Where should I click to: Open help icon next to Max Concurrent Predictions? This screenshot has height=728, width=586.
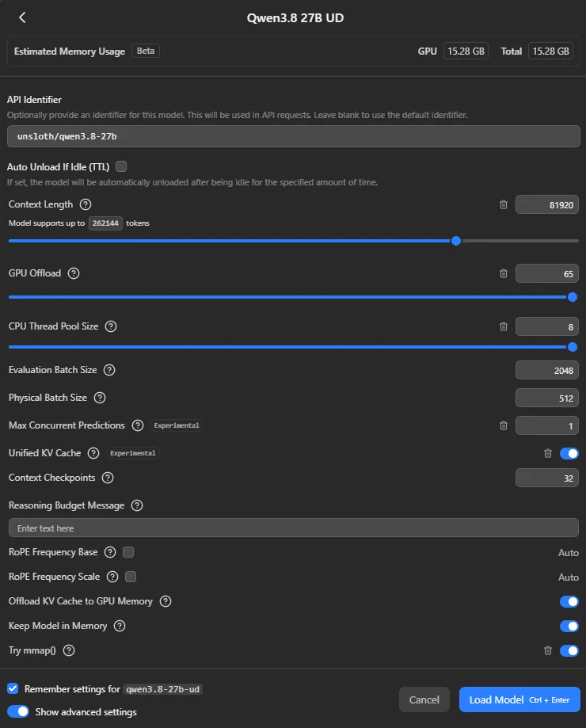[138, 425]
